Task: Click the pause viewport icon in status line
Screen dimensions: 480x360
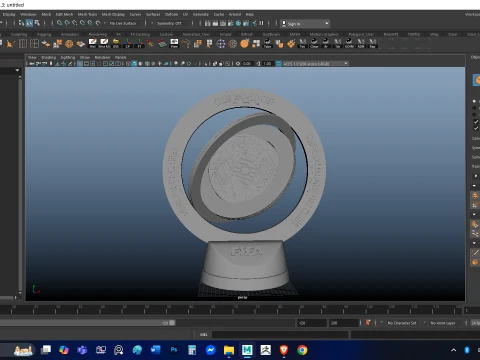Action: [x=261, y=23]
